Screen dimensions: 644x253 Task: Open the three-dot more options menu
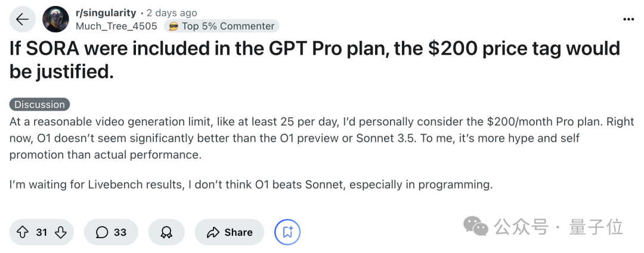[x=628, y=19]
